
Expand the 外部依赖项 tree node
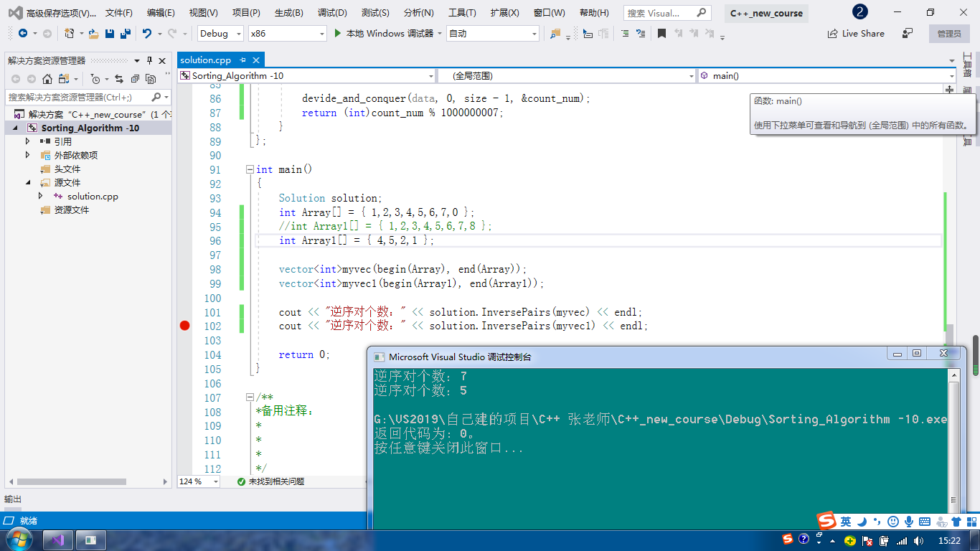(28, 155)
